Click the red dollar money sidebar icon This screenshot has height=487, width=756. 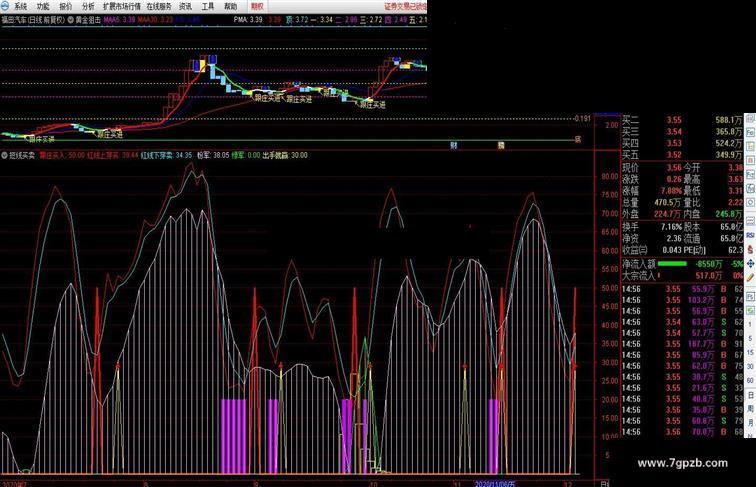(751, 250)
